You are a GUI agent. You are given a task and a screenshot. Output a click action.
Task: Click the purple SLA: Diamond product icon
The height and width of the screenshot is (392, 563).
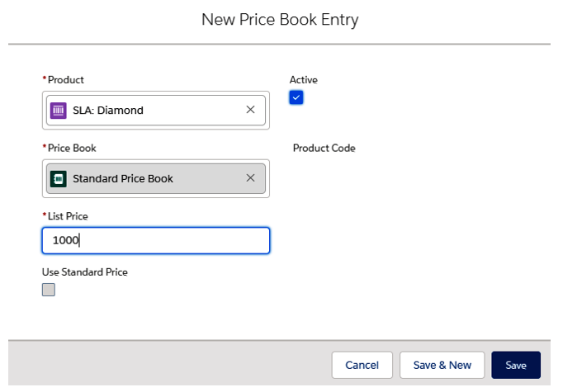pos(58,111)
